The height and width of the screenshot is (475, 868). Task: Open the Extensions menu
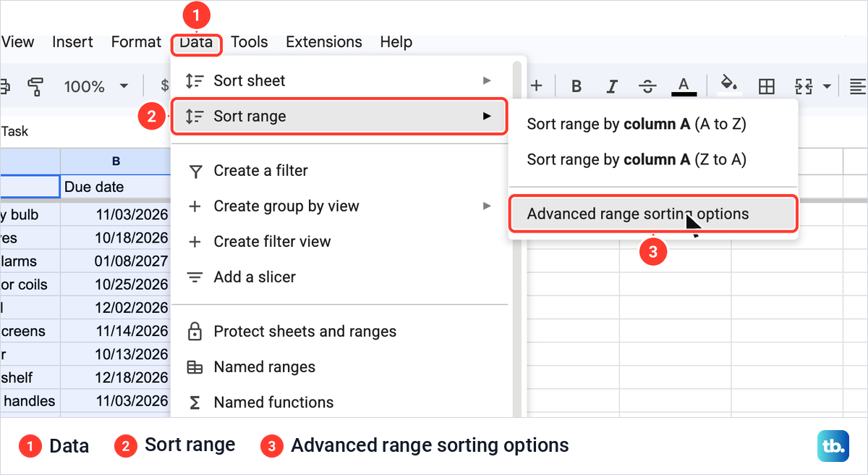click(x=324, y=42)
